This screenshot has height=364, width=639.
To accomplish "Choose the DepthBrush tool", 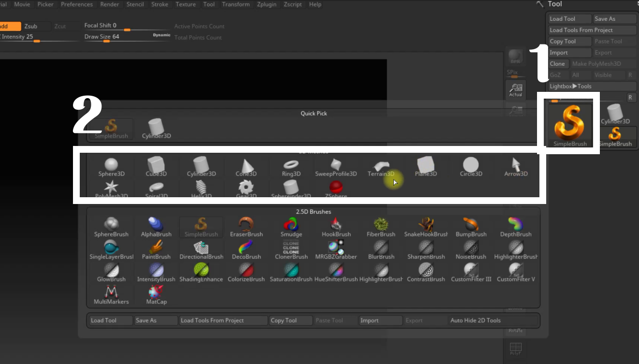I will pyautogui.click(x=516, y=227).
